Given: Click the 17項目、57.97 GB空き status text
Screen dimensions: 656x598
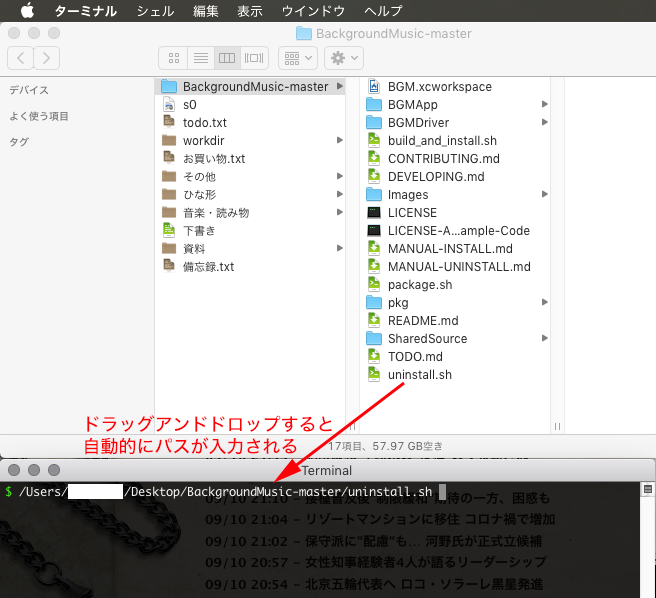Looking at the screenshot, I should click(385, 446).
